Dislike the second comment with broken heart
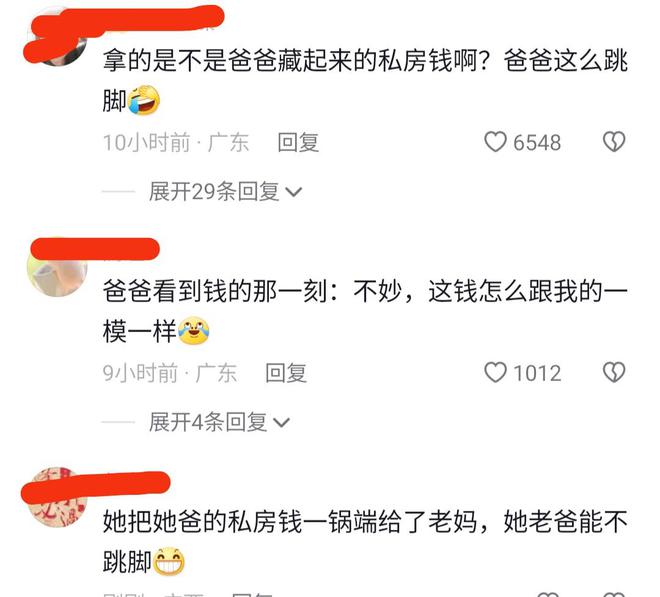Viewport: 660px width, 597px height. (614, 373)
